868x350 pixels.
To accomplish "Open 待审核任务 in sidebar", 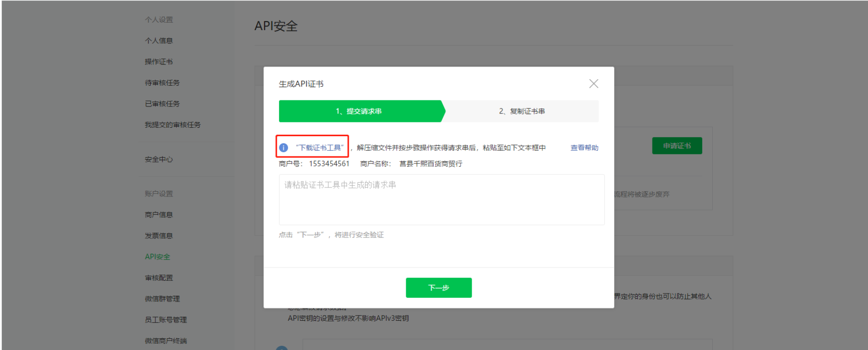I will click(162, 82).
